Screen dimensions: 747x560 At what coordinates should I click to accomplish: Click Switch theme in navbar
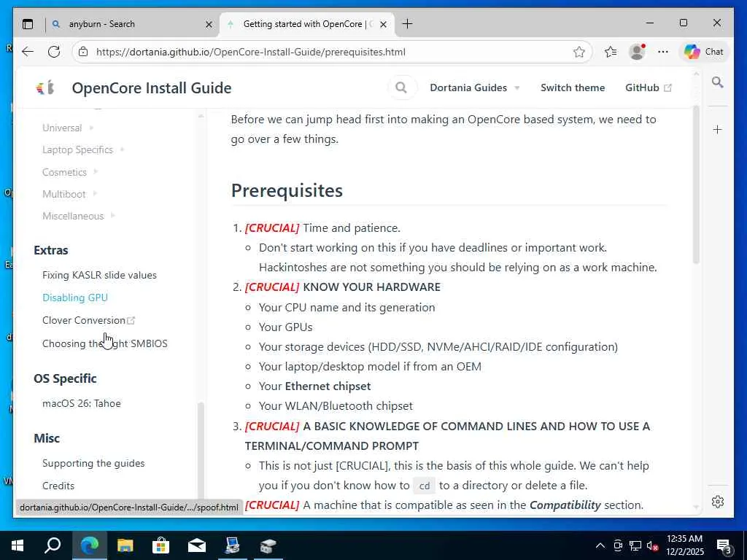(573, 87)
